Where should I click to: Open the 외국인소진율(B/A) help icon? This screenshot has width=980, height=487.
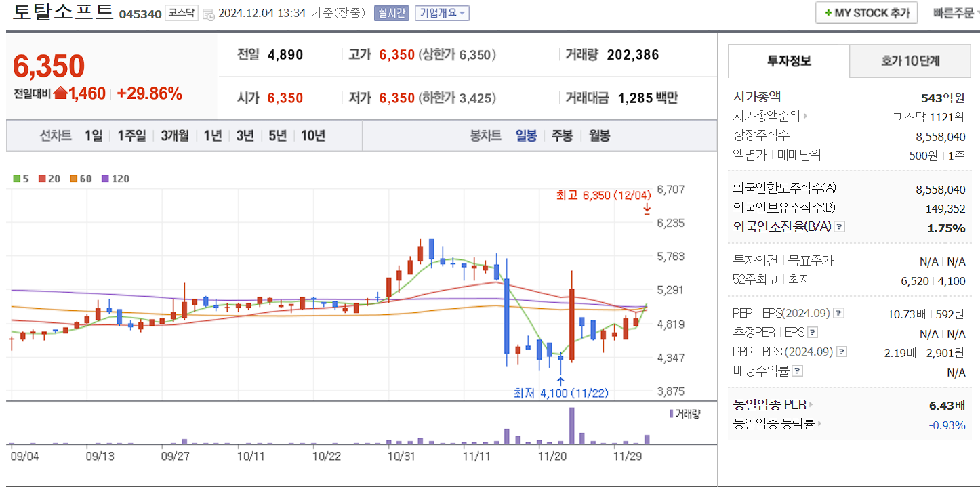pos(840,227)
